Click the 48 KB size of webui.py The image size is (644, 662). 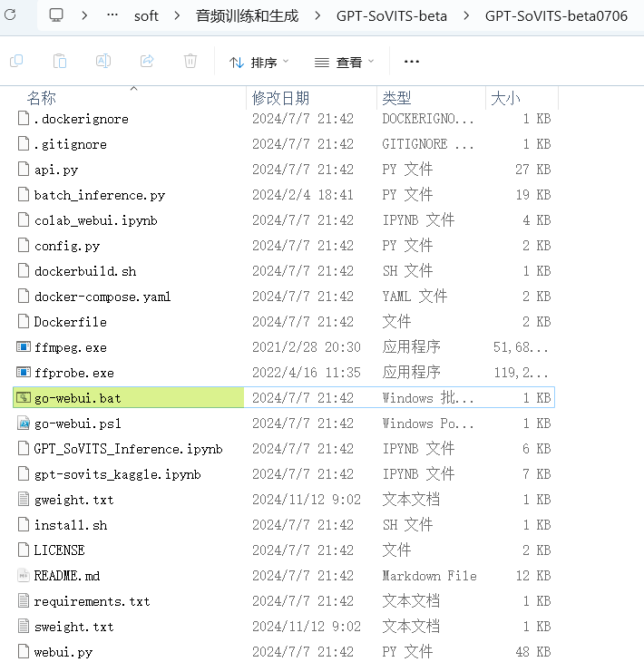(533, 652)
